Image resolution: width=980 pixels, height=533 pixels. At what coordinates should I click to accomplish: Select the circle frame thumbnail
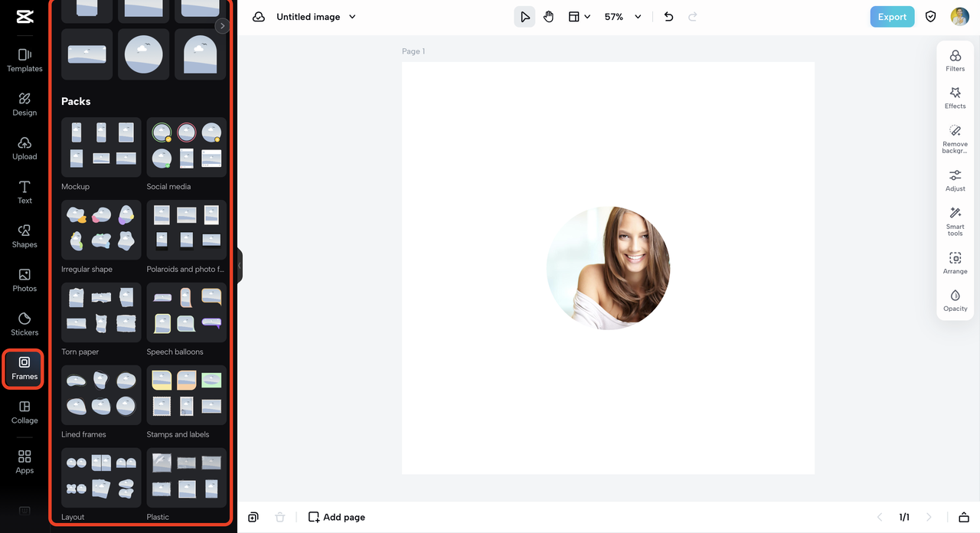144,54
